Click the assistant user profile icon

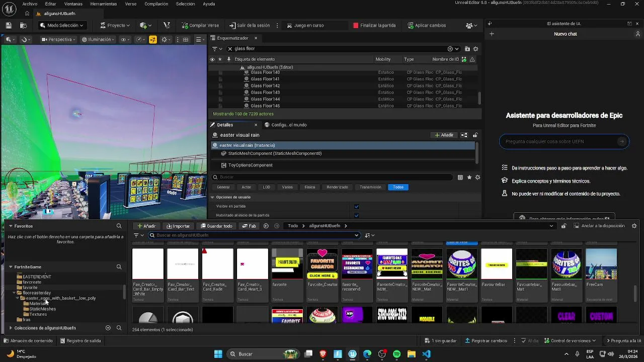click(638, 34)
